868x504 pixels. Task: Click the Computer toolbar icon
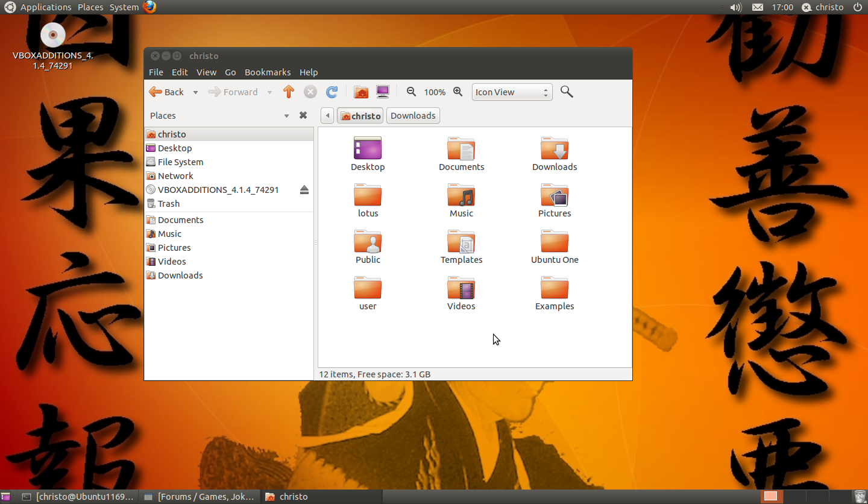[382, 92]
